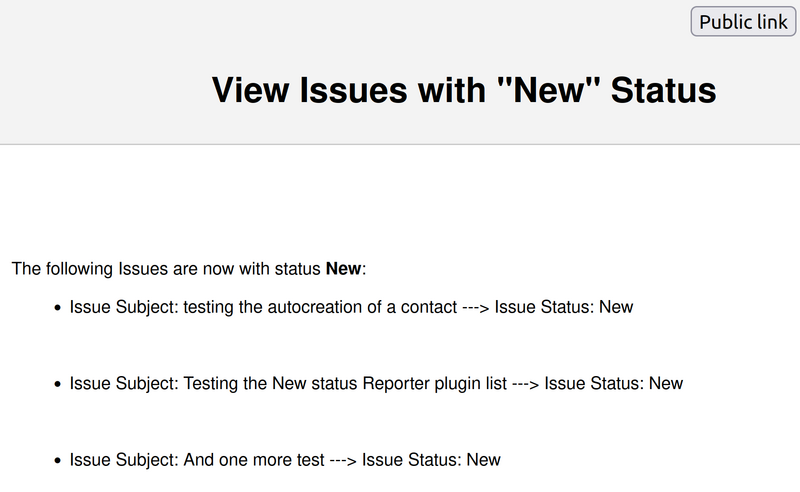Click the bullet point of the autocreation issue
The height and width of the screenshot is (492, 800).
(58, 308)
